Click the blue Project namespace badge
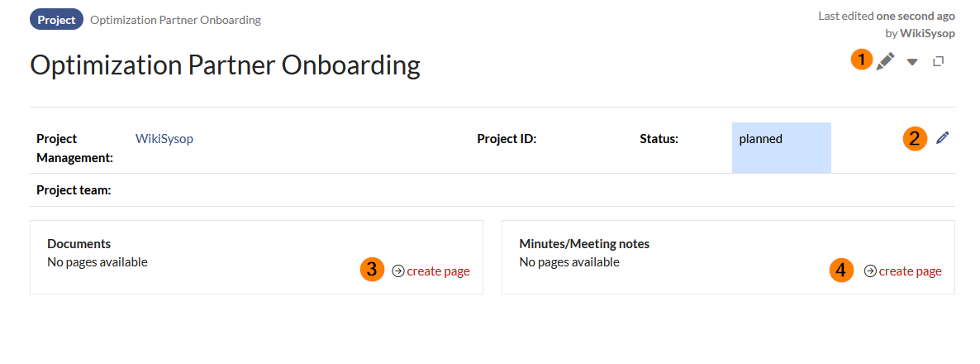980x364 pixels. pos(56,20)
